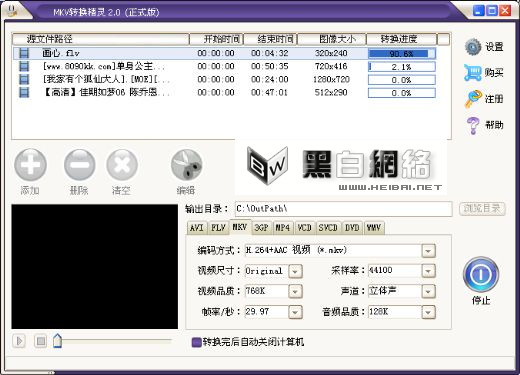This screenshot has width=520, height=375.
Task: Select the 【高清】佳期如梦06 陈乔恩 file name
Action: (107, 92)
